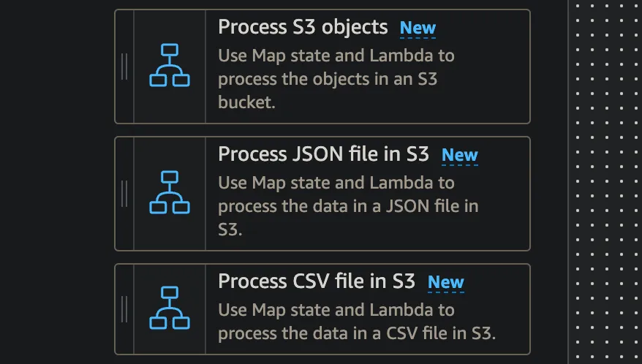Screen dimensions: 642x364
Task: Click the word "bucket." in the first card
Action: [246, 102]
